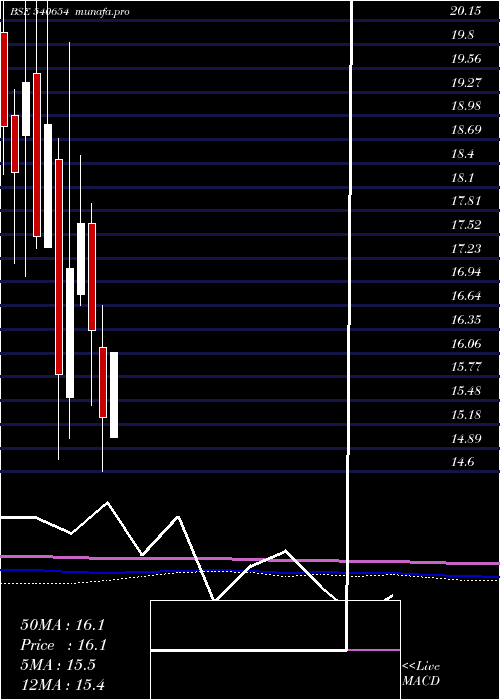Click the 16.64 price axis label
Image resolution: width=500 pixels, height=700 pixels.
click(466, 296)
